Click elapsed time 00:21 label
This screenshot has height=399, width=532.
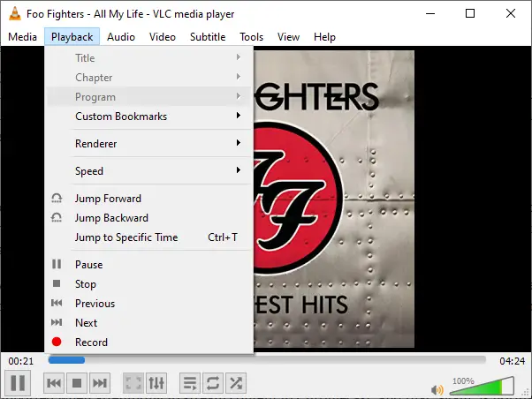(21, 361)
